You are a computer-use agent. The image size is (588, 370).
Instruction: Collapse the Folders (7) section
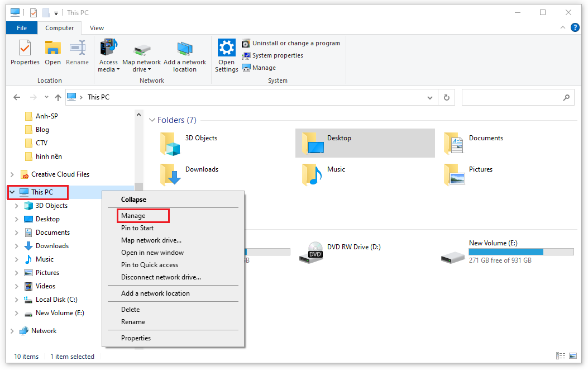coord(152,120)
